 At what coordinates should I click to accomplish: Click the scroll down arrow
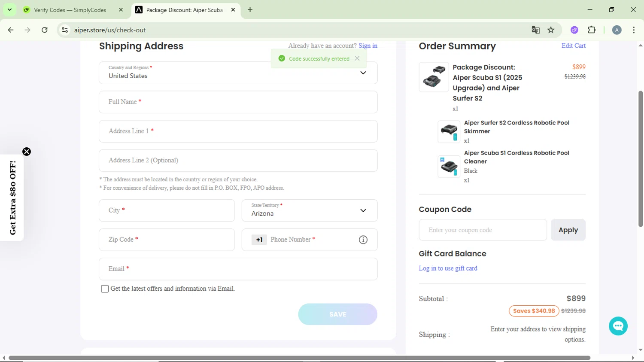tap(640, 350)
